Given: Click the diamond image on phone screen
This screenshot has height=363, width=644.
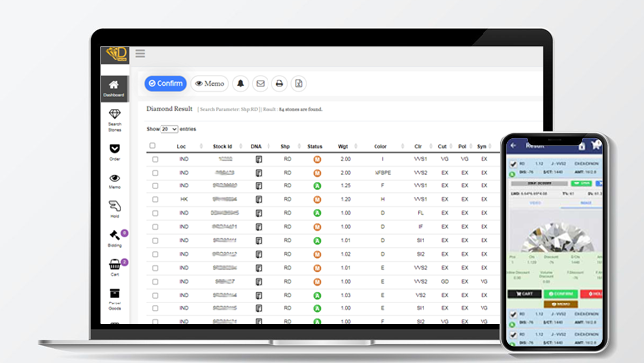Looking at the screenshot, I should (x=557, y=237).
